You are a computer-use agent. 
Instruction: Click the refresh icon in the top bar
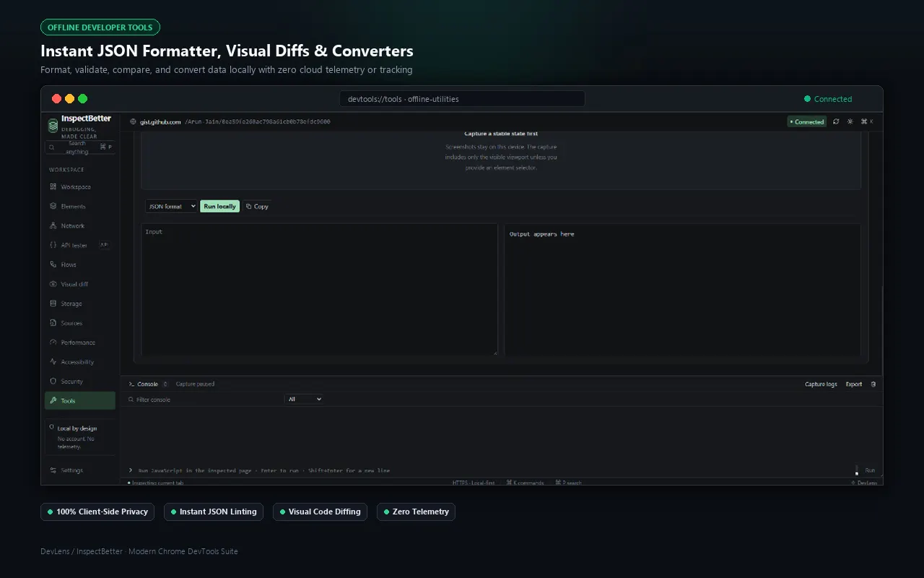pos(836,121)
